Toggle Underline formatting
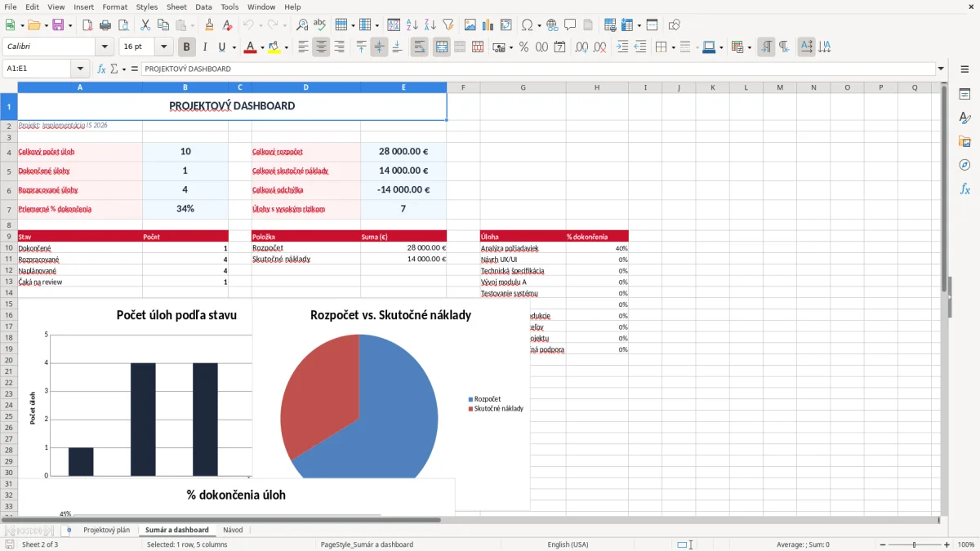The image size is (980, 551). tap(222, 47)
